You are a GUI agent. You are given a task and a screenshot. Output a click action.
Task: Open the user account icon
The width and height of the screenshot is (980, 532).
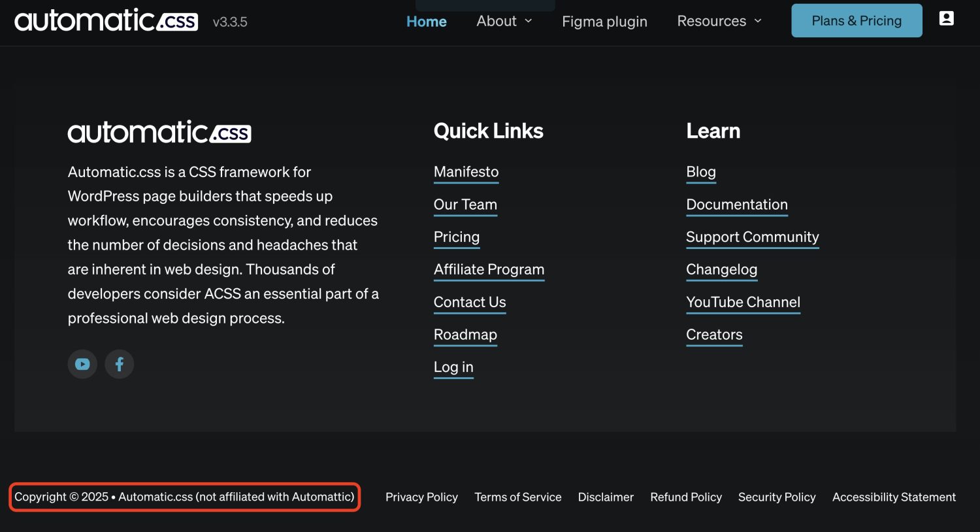point(946,18)
